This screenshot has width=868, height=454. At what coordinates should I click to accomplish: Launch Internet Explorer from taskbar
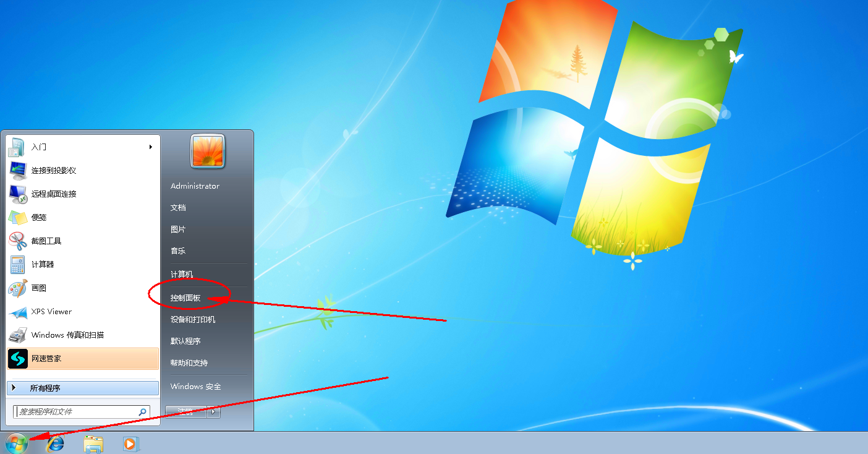tap(56, 443)
